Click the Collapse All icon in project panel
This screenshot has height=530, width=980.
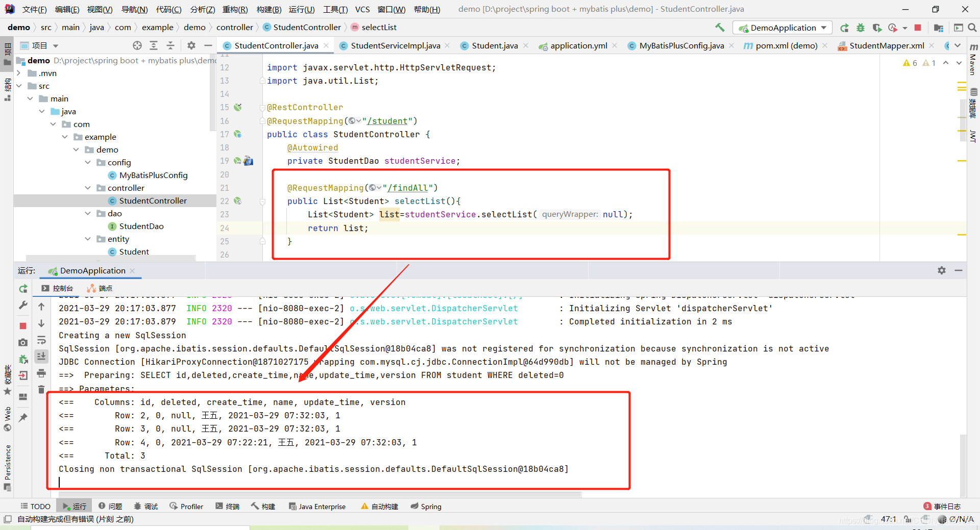[x=170, y=45]
